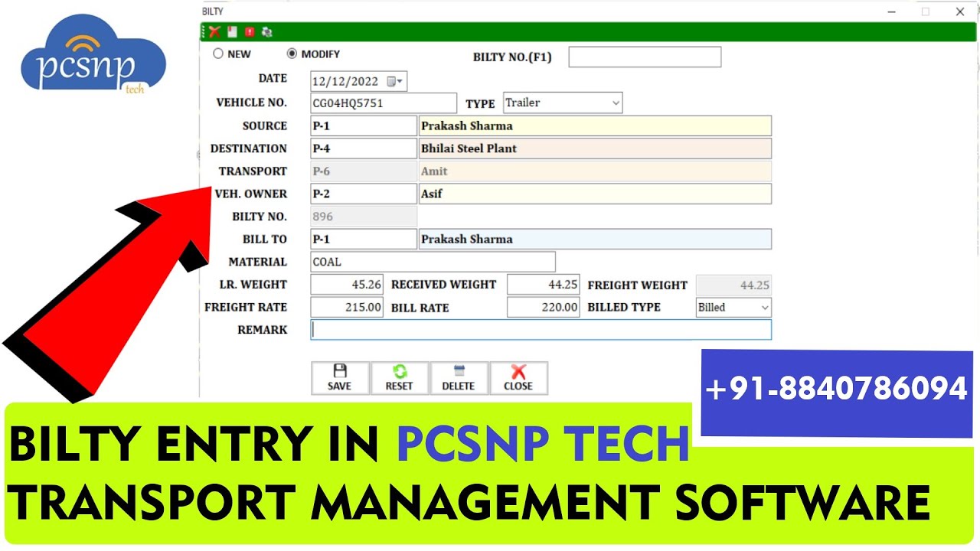Minimize the BILTY window

click(891, 11)
